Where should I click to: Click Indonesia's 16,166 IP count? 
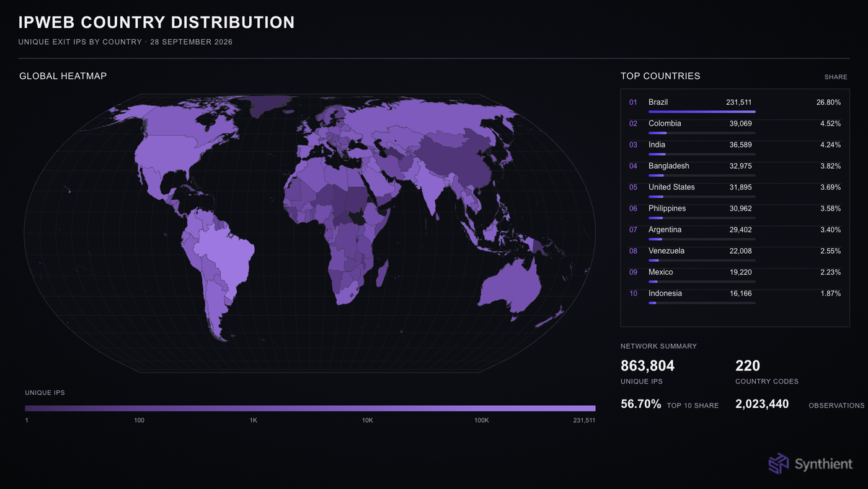coord(741,293)
